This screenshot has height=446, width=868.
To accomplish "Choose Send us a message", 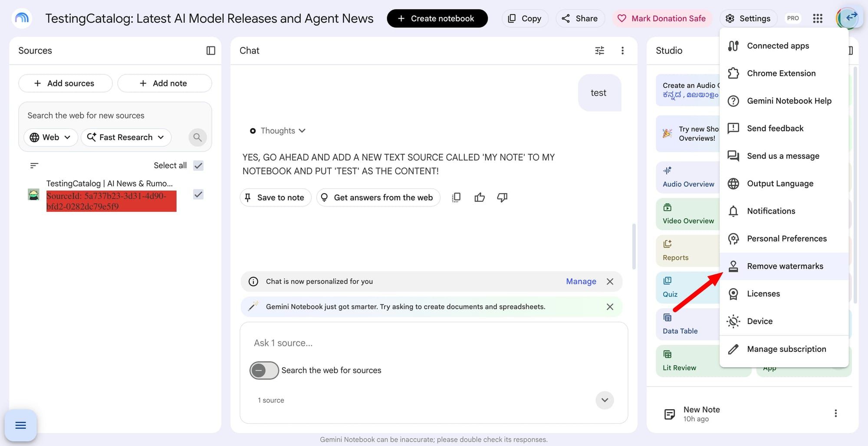I will (784, 156).
